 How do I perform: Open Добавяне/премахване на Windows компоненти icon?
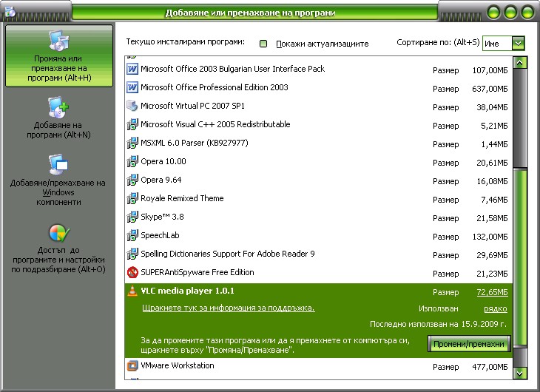58,165
